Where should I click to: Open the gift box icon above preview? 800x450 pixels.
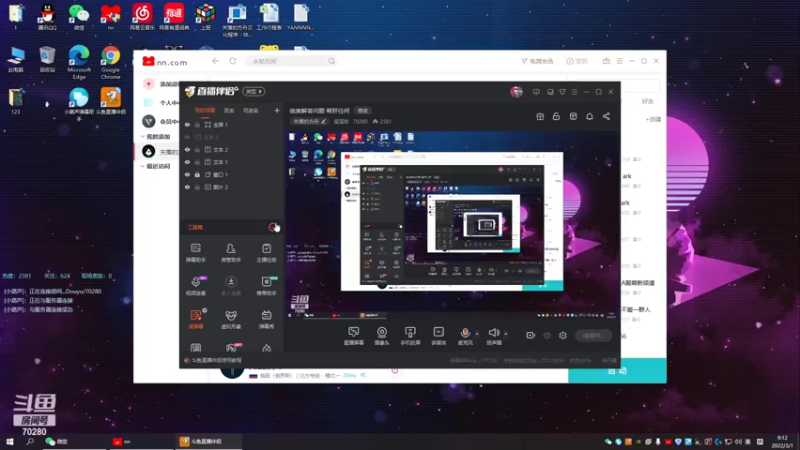click(x=540, y=116)
